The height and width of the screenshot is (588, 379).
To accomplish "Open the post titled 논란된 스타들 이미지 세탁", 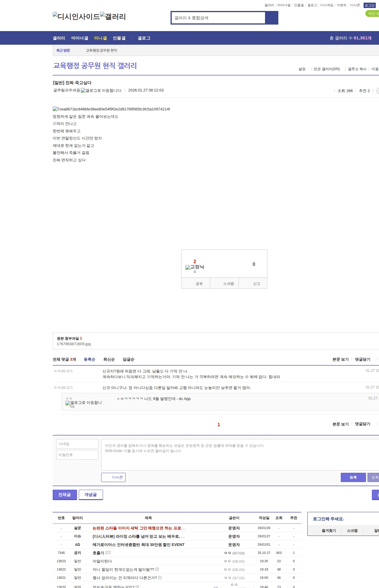I will [x=139, y=528].
